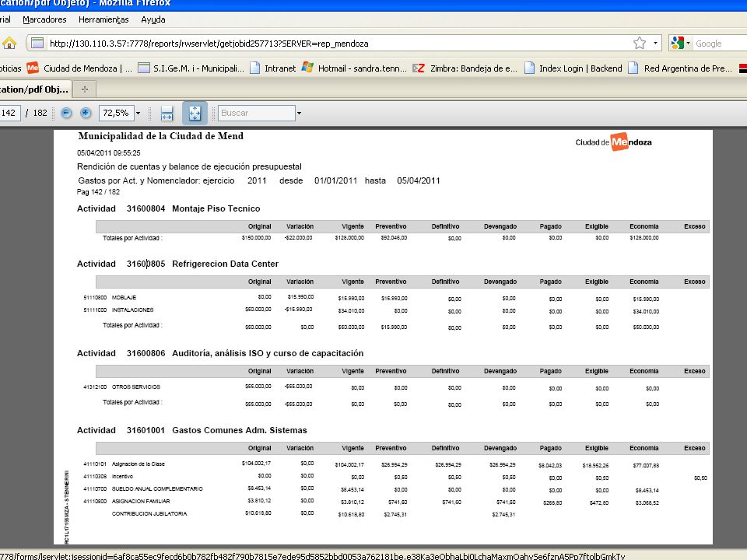Click the address bar URL
747x560 pixels.
(209, 44)
